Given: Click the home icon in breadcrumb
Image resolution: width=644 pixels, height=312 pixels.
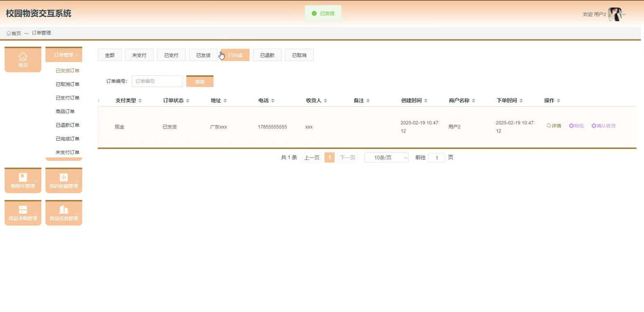Looking at the screenshot, I should click(9, 33).
